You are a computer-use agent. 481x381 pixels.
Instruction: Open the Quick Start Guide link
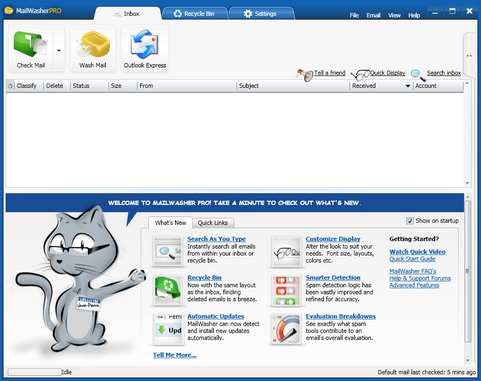412,259
